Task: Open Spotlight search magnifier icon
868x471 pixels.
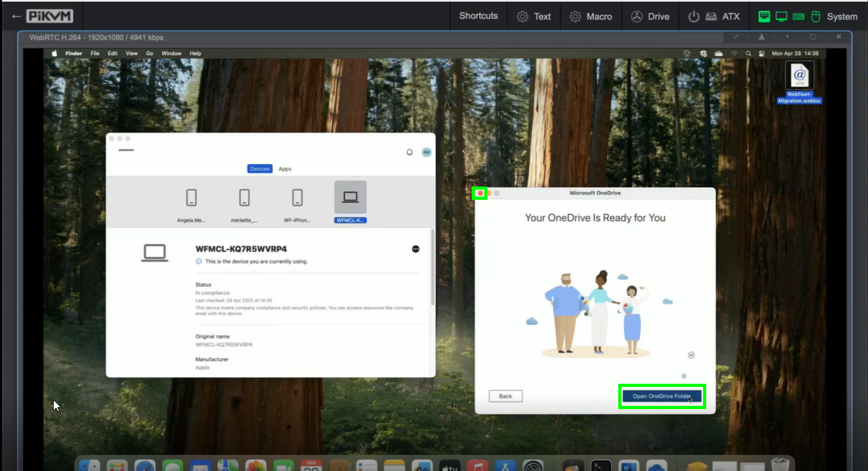Action: pos(749,54)
